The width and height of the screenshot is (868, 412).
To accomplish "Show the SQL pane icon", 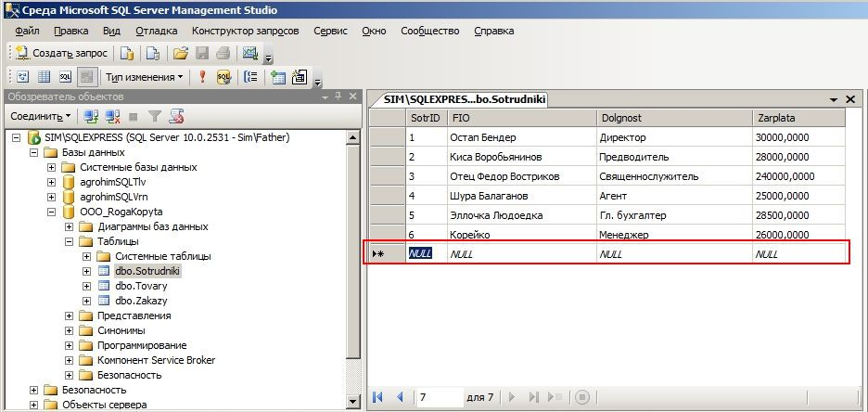I will tap(65, 77).
